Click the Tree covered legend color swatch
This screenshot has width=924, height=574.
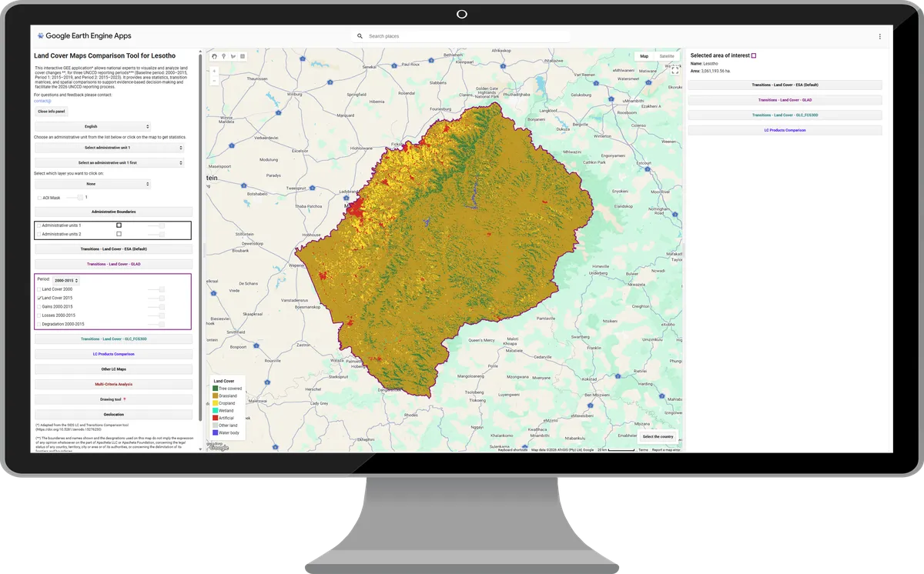tap(216, 389)
